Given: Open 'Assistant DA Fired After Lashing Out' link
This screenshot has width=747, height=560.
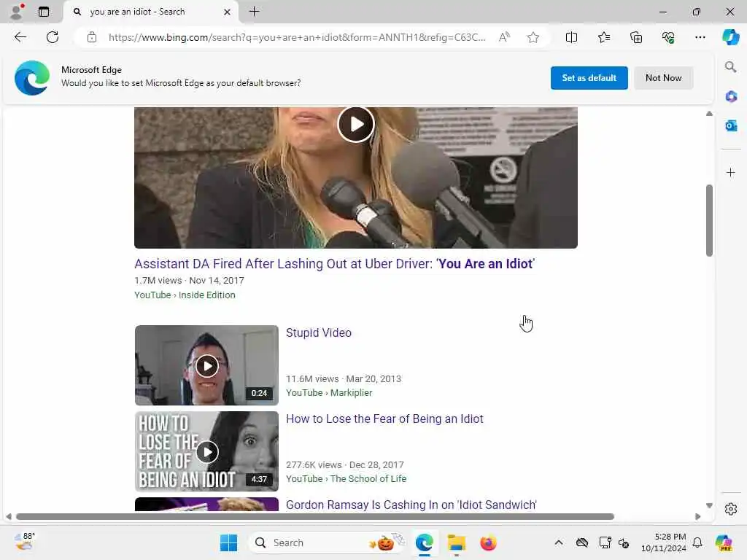Looking at the screenshot, I should click(334, 264).
